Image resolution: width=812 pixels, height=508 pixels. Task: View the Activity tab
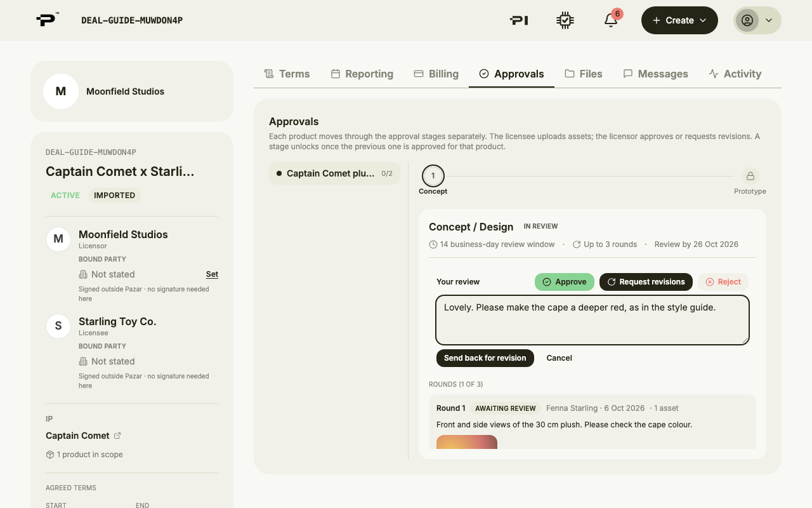(735, 74)
